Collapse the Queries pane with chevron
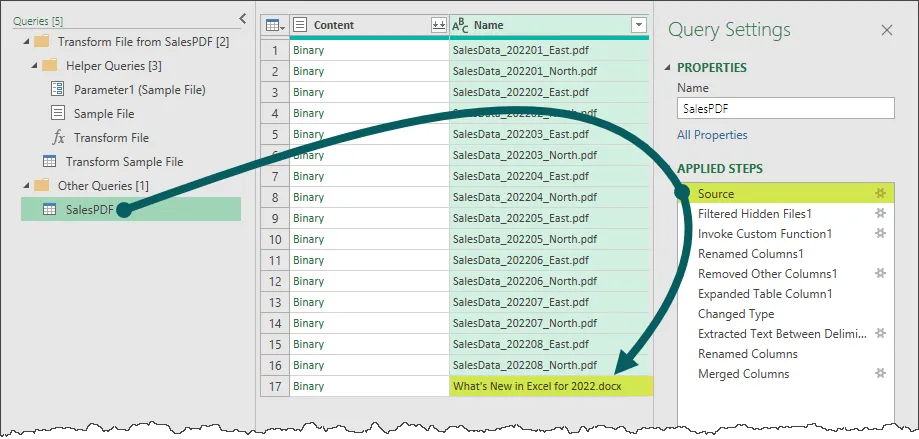Viewport: 919px width, 439px height. pos(243,18)
